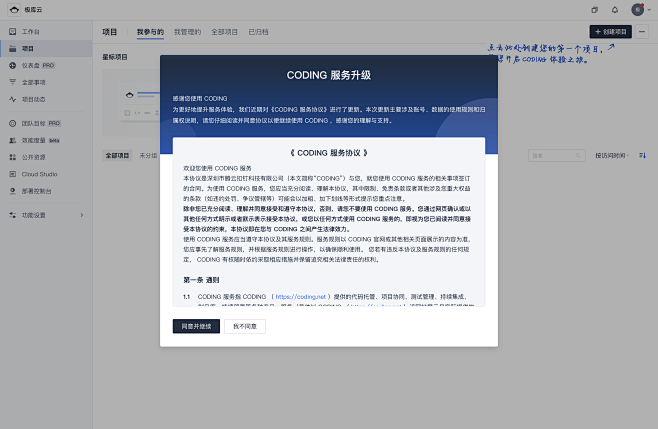Open the more options button beside 创建项目
This screenshot has width=658, height=429.
[x=642, y=32]
